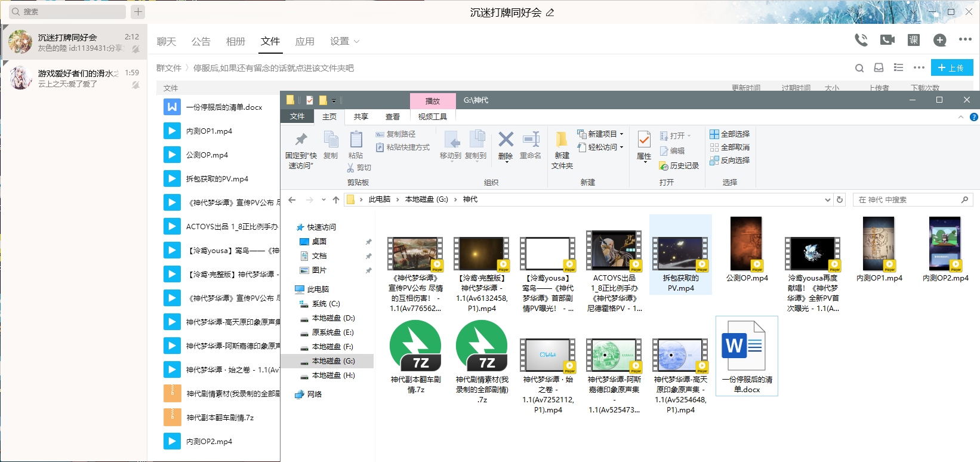Open the Open (打开) dropdown in ribbon
Viewport: 980px width, 462px height.
point(675,136)
